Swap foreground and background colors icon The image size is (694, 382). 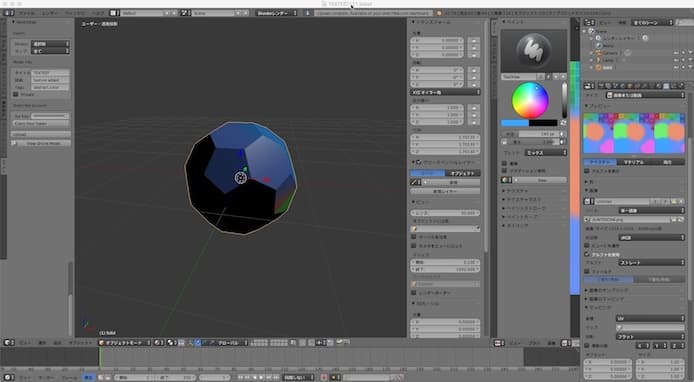[x=563, y=123]
